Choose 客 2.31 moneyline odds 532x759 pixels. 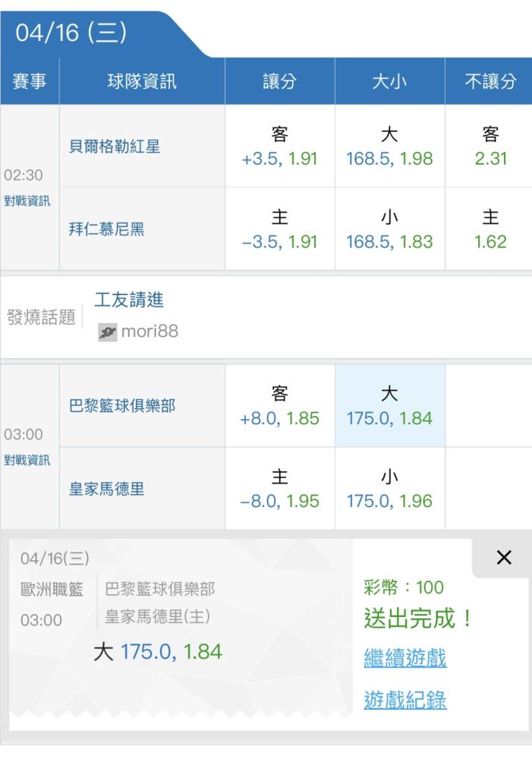[489, 146]
